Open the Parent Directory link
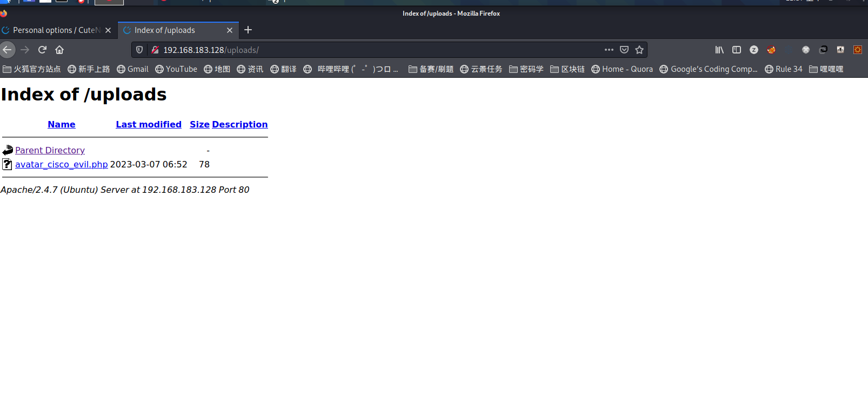Screen dimensions: 868x397 50,150
